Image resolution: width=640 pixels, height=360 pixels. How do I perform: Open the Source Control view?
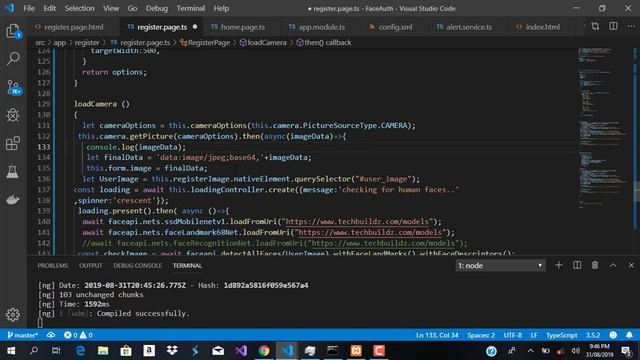[13, 87]
